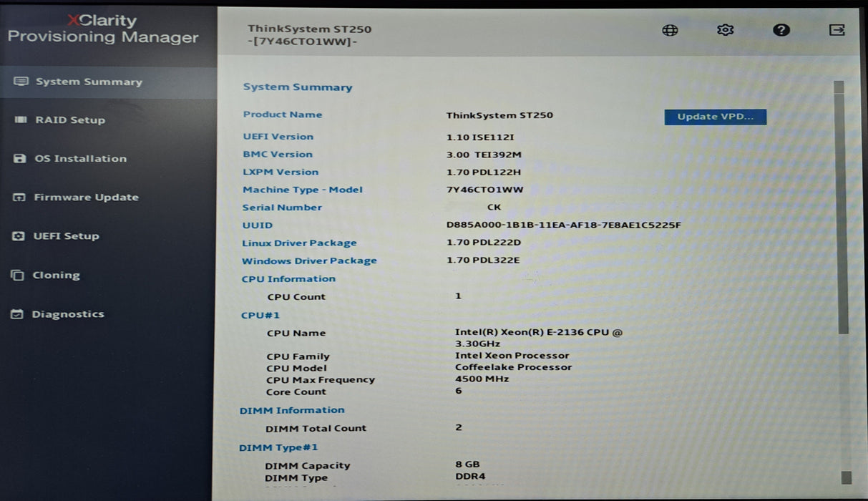Screen dimensions: 868x501
Task: Click the vertical scrollbar thumb
Action: pyautogui.click(x=842, y=213)
